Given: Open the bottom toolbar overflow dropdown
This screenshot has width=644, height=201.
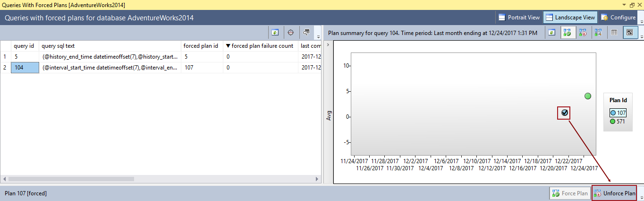Looking at the screenshot, I should click(641, 197).
